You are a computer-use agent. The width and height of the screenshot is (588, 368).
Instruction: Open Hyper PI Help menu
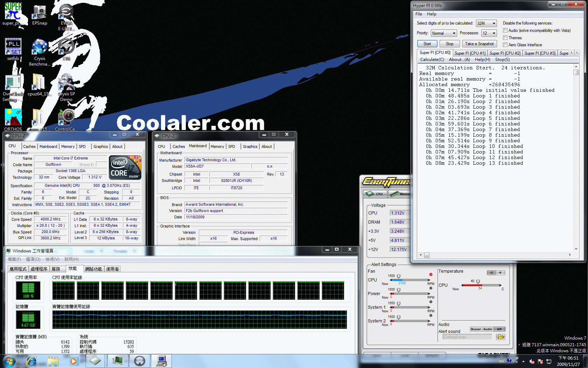432,14
